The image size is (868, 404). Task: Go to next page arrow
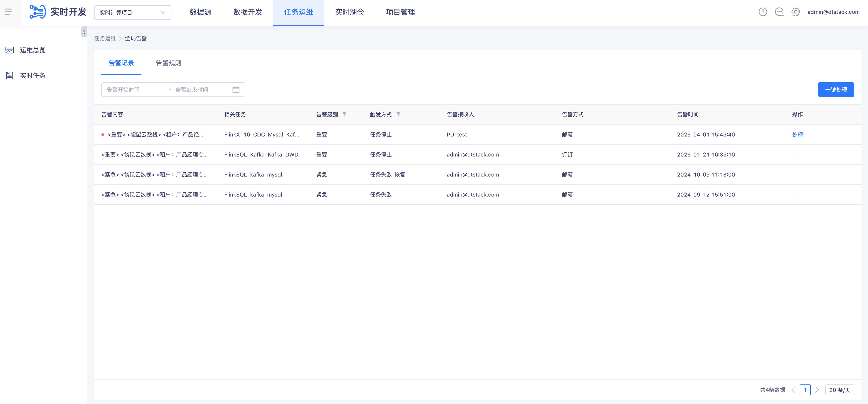(817, 390)
